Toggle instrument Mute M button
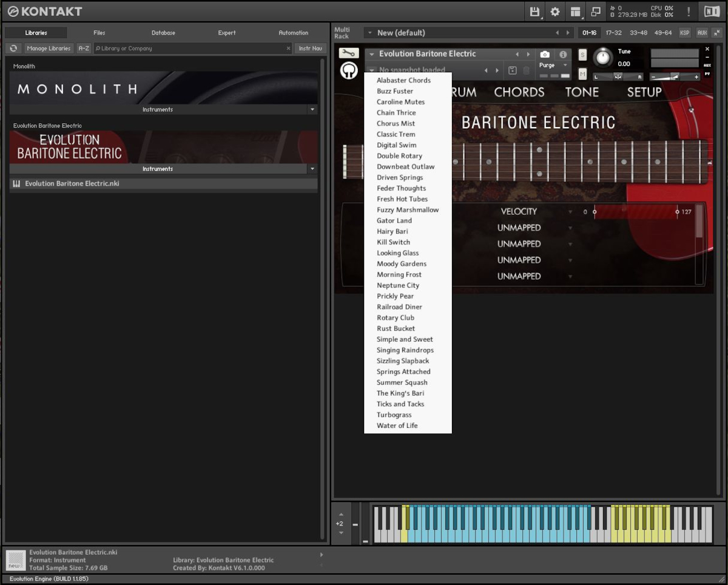The image size is (728, 585). click(x=583, y=74)
